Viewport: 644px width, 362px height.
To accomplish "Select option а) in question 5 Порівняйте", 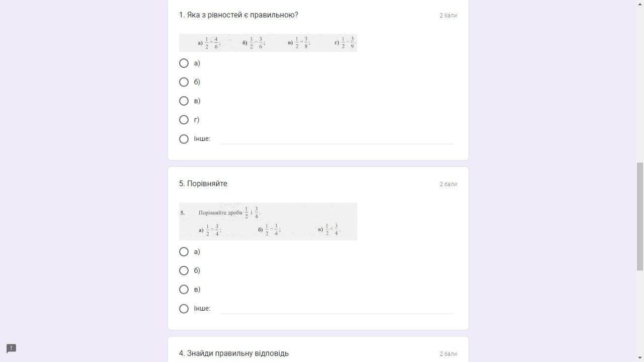I will 184,252.
